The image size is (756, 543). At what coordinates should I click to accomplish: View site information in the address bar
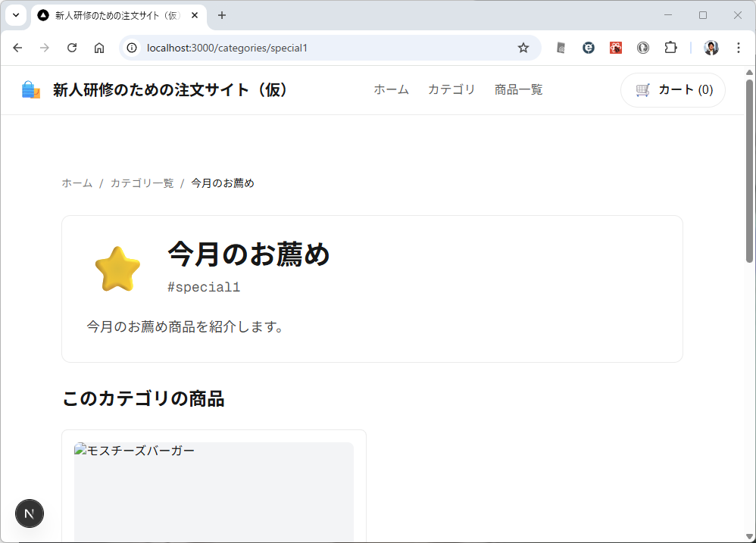coord(132,48)
